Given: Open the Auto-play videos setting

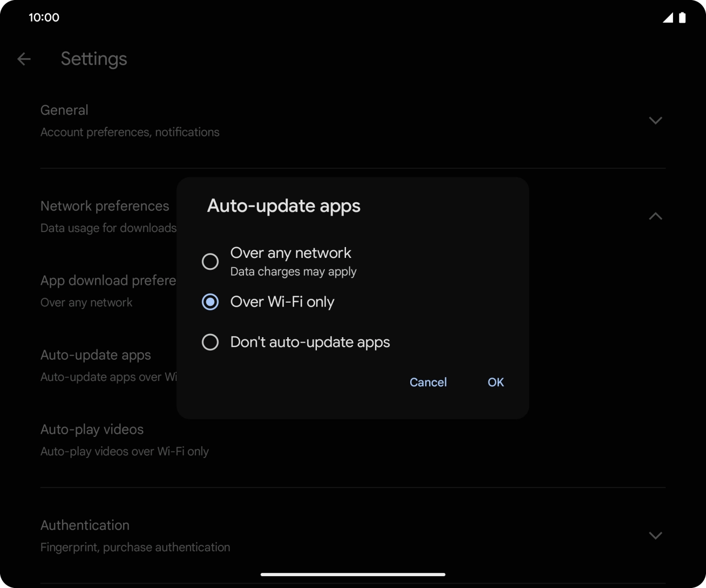Looking at the screenshot, I should click(124, 440).
